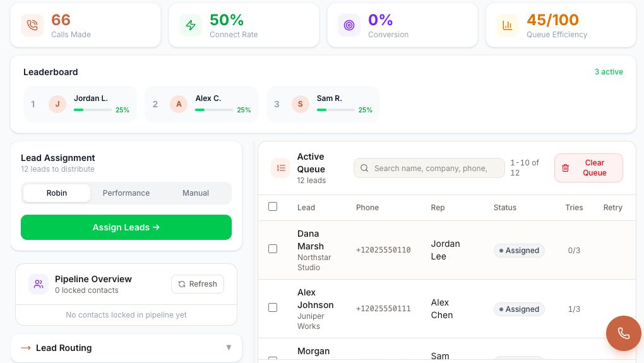The image size is (644, 363).
Task: Select the Manual assignment mode
Action: tap(196, 193)
